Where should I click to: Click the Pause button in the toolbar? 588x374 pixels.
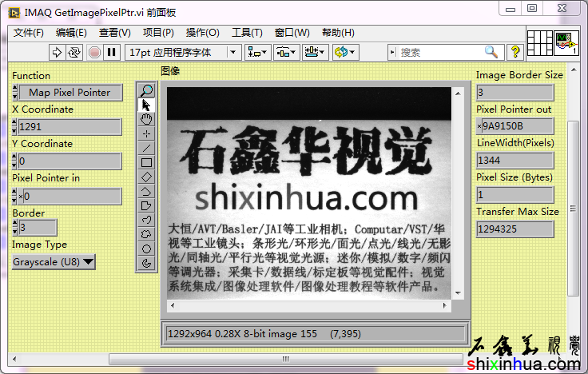coord(111,52)
